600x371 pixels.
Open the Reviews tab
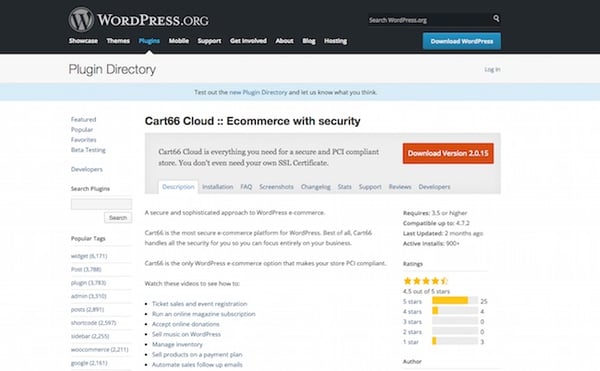pyautogui.click(x=400, y=187)
